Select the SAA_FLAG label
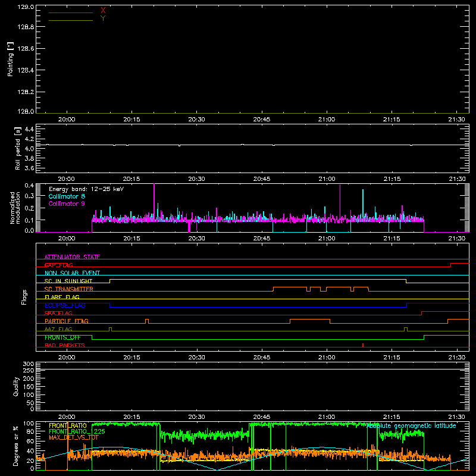Viewport: 476px width, 476px height. click(x=58, y=313)
